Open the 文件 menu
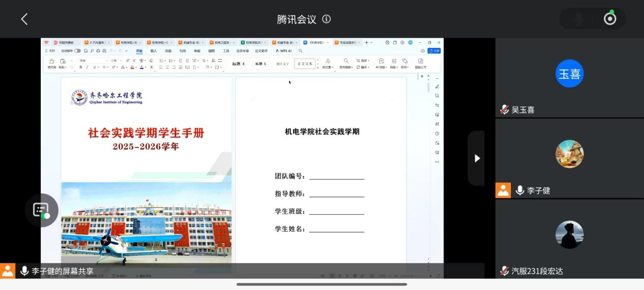The height and width of the screenshot is (290, 644). 51,51
